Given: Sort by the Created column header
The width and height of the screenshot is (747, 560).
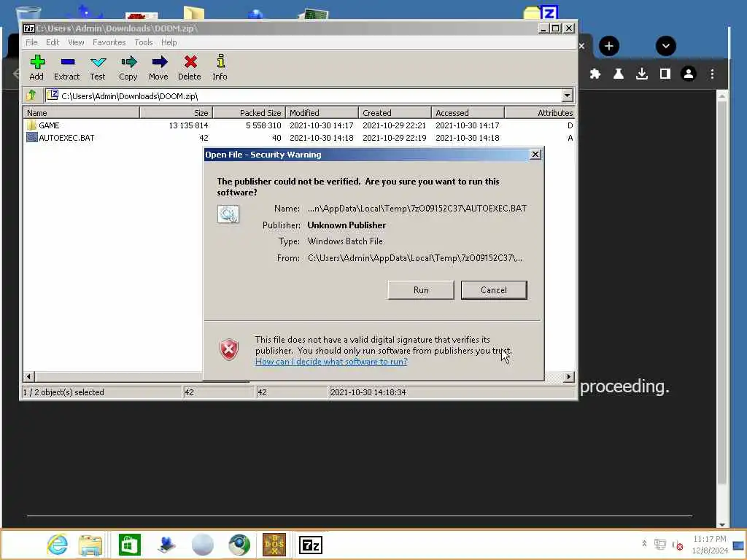Looking at the screenshot, I should click(x=395, y=113).
